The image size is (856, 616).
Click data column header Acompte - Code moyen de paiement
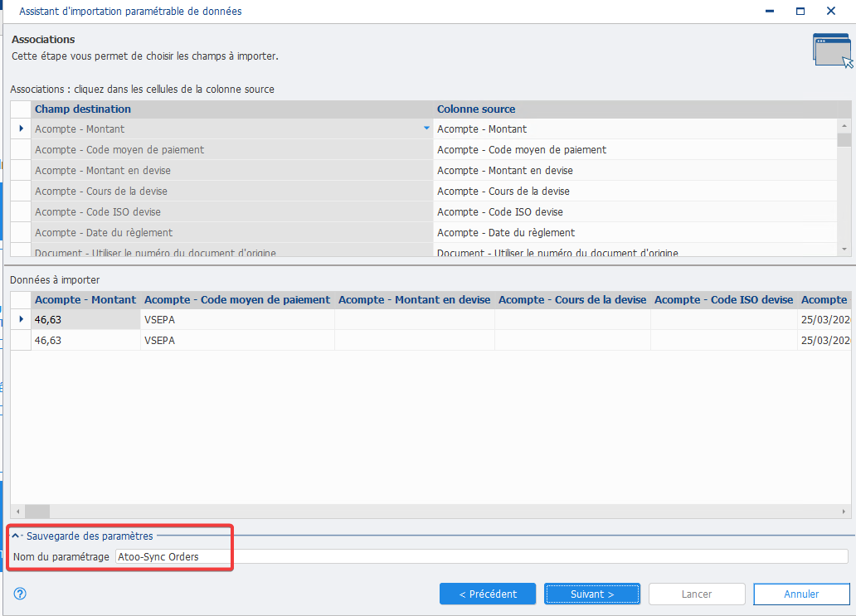coord(237,299)
